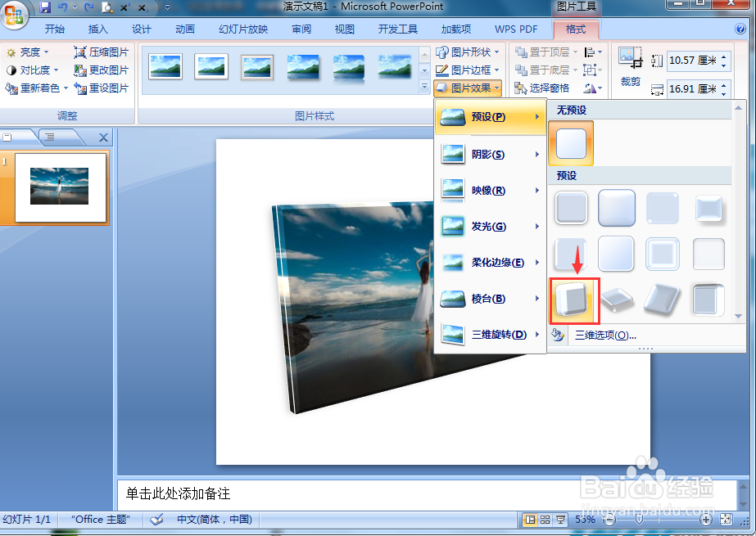This screenshot has height=536, width=756.
Task: Select the 裁剪 crop tool
Action: 631,67
